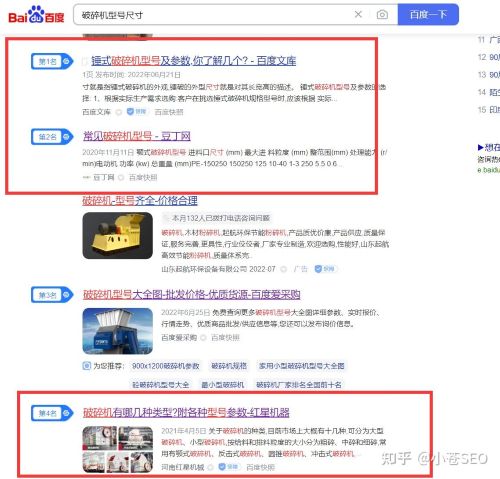Click the 第3名 rank badge
This screenshot has width=500, height=479.
coord(52,295)
